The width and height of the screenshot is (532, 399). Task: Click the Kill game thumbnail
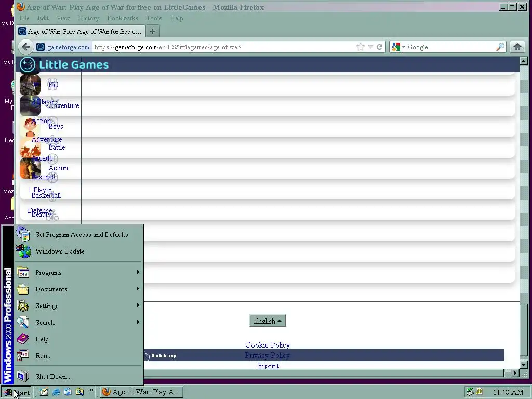tap(30, 85)
